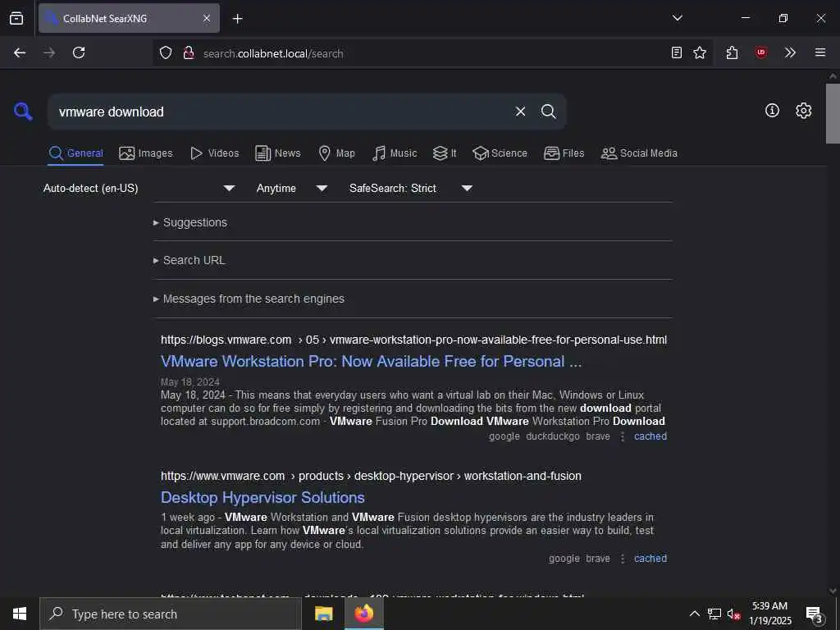Screen dimensions: 840x630
Task: Switch to the Map category tab
Action: 336,153
